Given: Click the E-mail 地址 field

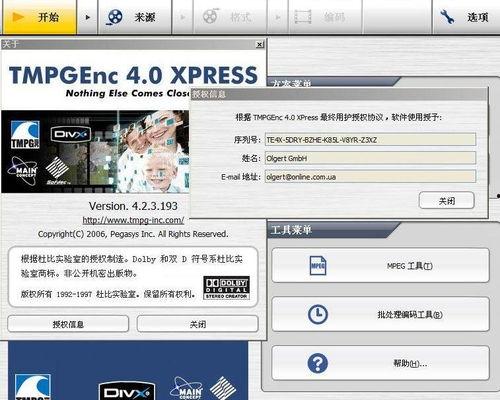Looking at the screenshot, I should (x=370, y=177).
